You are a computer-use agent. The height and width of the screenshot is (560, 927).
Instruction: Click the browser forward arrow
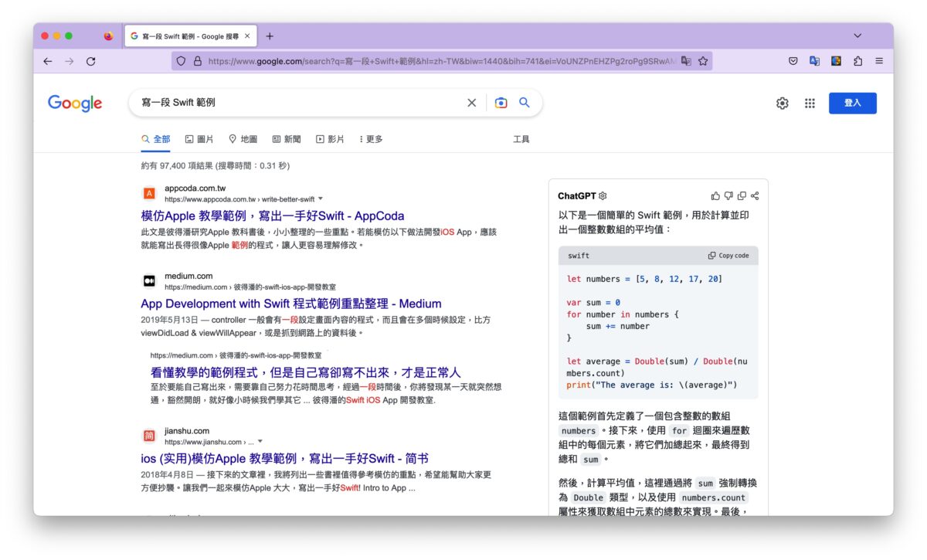tap(70, 61)
